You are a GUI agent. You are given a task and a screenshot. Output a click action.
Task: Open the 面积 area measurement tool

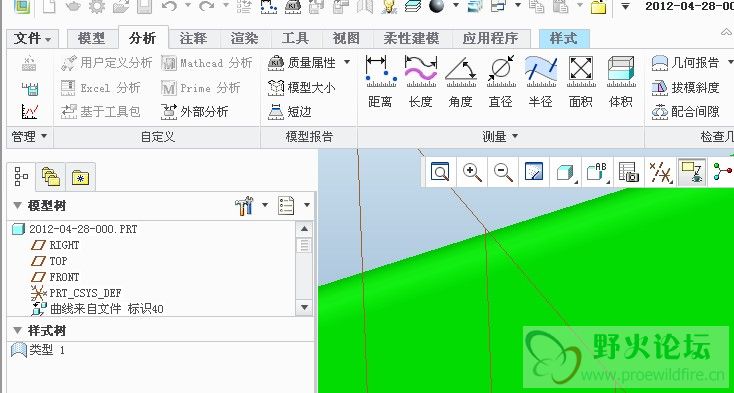pyautogui.click(x=580, y=82)
